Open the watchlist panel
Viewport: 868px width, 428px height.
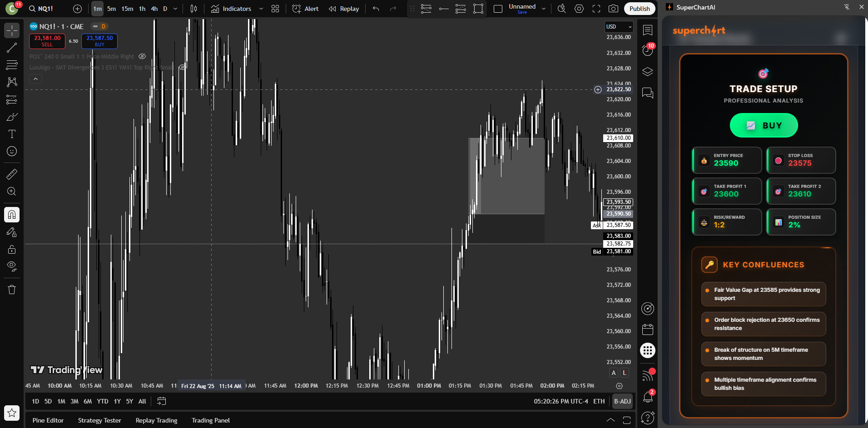648,30
